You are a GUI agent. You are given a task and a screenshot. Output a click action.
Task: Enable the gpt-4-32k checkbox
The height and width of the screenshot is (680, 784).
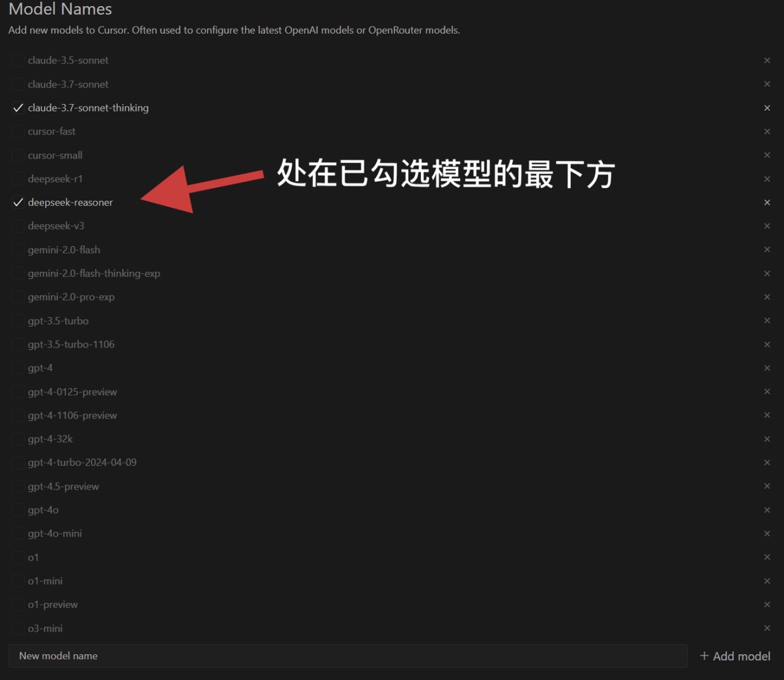(x=18, y=439)
